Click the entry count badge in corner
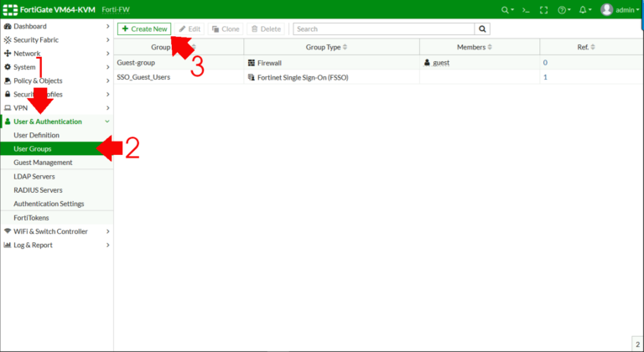 [637, 344]
